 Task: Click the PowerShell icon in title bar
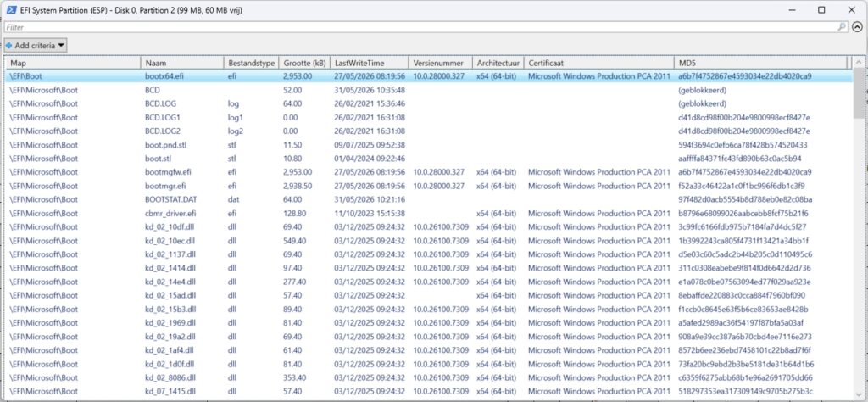(x=10, y=10)
